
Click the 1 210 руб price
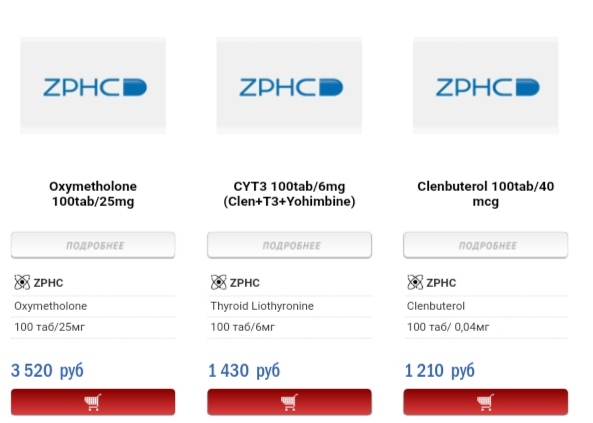[439, 370]
